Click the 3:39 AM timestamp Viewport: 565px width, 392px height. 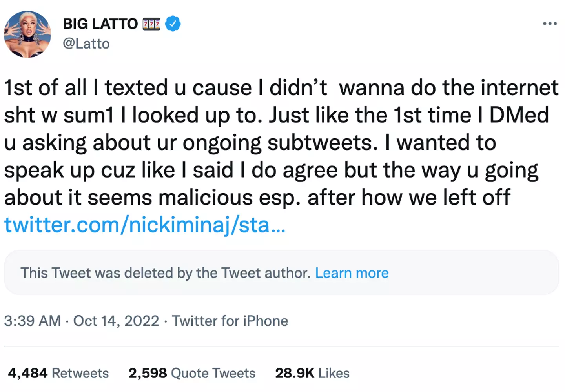[x=33, y=321]
